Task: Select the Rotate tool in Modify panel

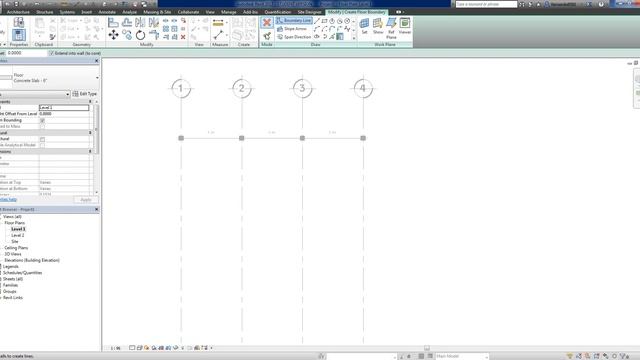Action: click(140, 35)
